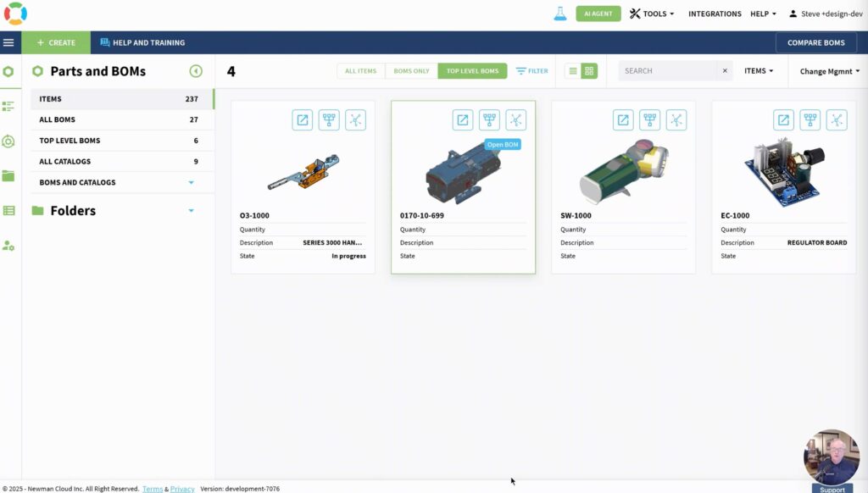The height and width of the screenshot is (493, 868).
Task: Click the SW-1000 flashlight thumbnail
Action: coord(625,171)
